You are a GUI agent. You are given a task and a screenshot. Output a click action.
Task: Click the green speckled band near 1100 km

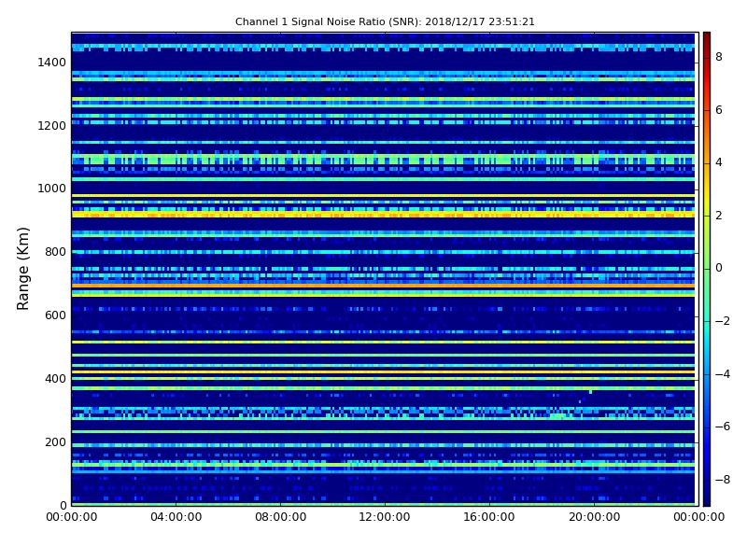(x=383, y=159)
